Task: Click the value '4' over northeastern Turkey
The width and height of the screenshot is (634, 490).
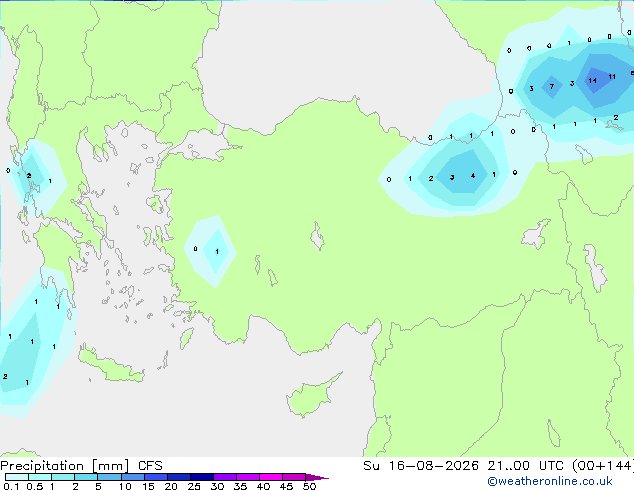Action: coord(473,175)
